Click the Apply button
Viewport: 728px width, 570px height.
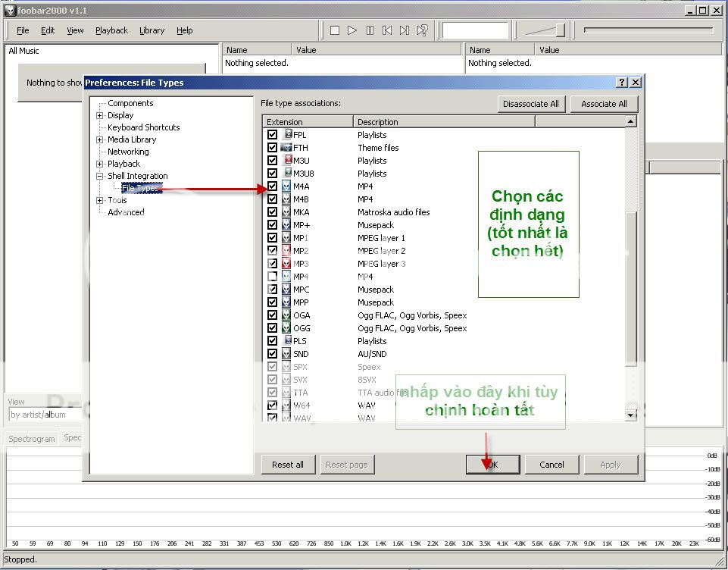(x=611, y=465)
